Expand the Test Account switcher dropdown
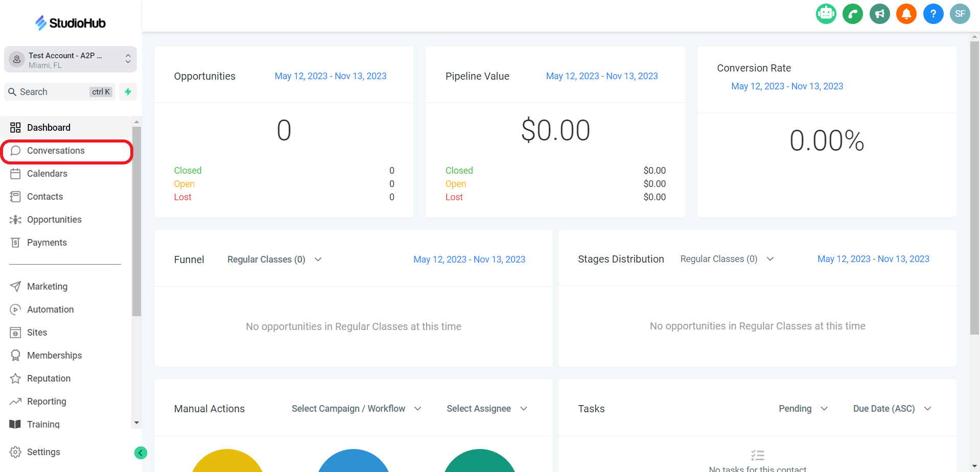This screenshot has height=472, width=980. click(x=71, y=60)
